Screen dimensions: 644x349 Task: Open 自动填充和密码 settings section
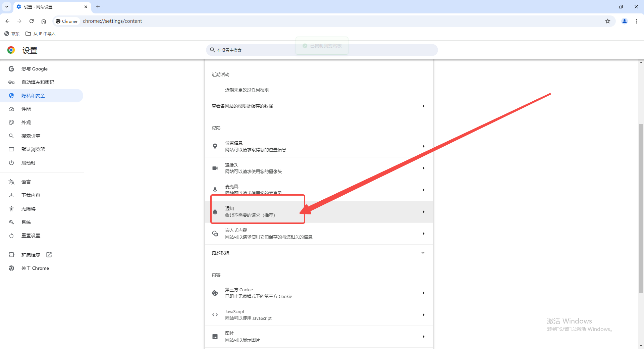42,82
